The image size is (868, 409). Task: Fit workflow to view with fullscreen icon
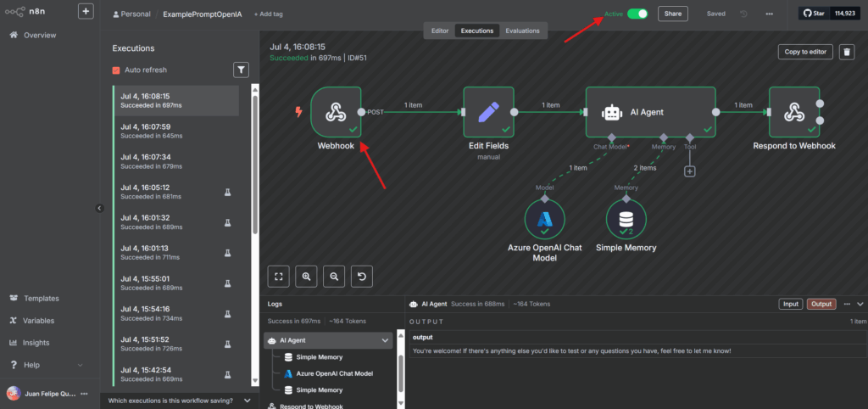pos(278,276)
